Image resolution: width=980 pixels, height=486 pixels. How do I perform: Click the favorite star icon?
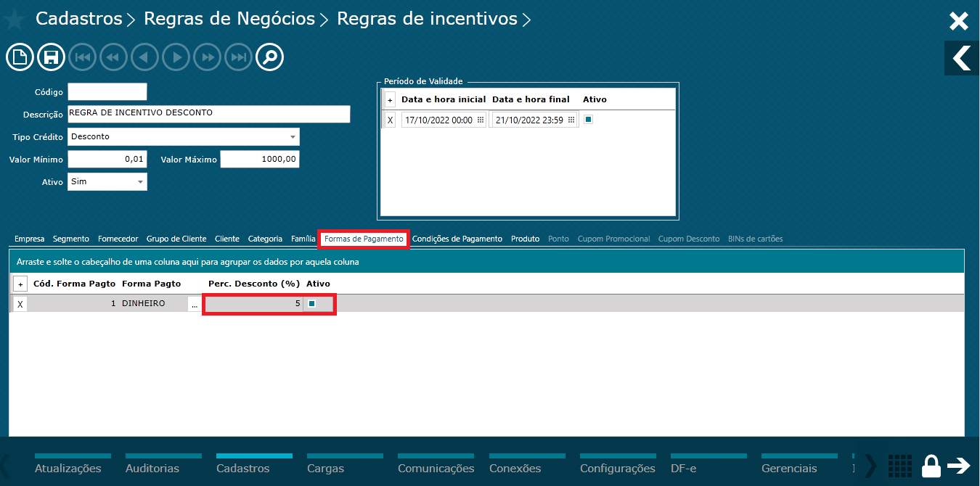[x=14, y=19]
